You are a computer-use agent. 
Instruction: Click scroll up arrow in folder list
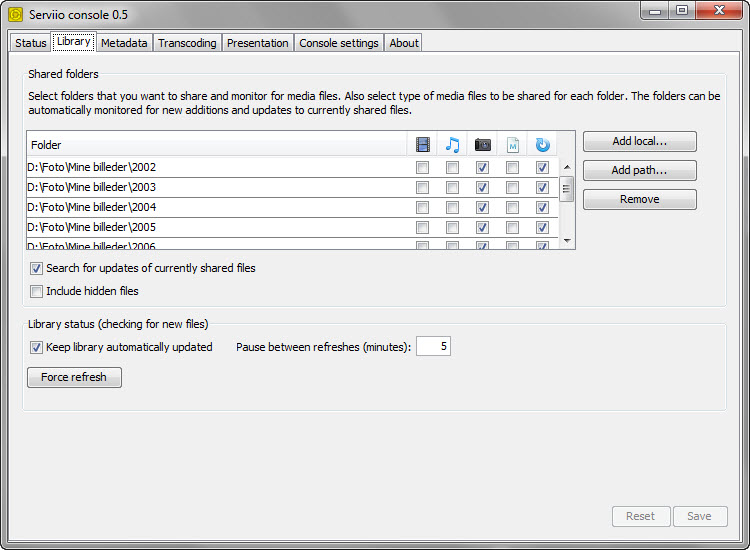click(x=567, y=167)
